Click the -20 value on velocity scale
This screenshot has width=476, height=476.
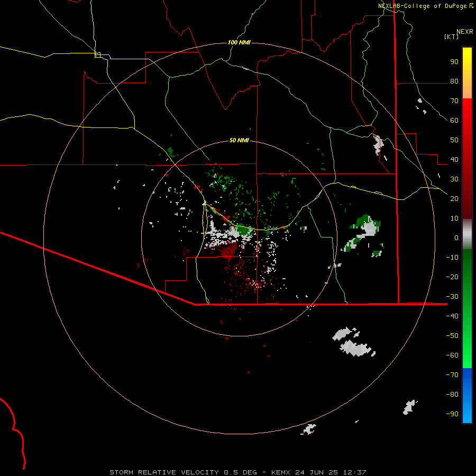(x=452, y=277)
